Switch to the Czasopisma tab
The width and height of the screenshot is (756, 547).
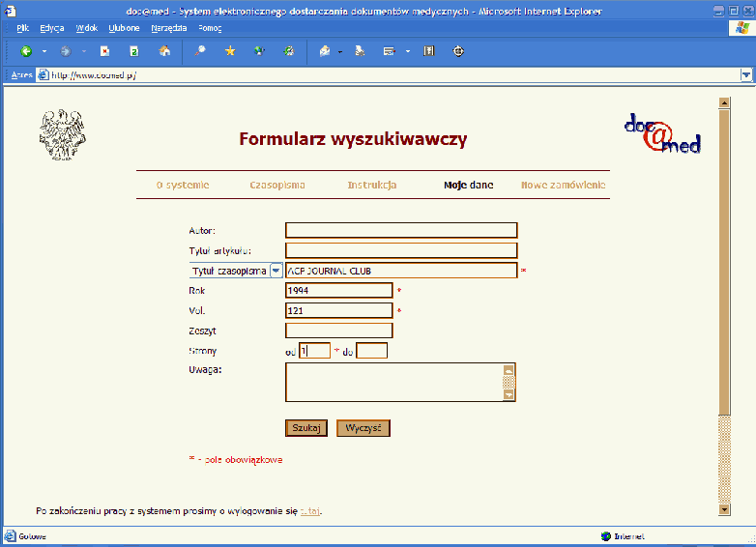coord(277,185)
